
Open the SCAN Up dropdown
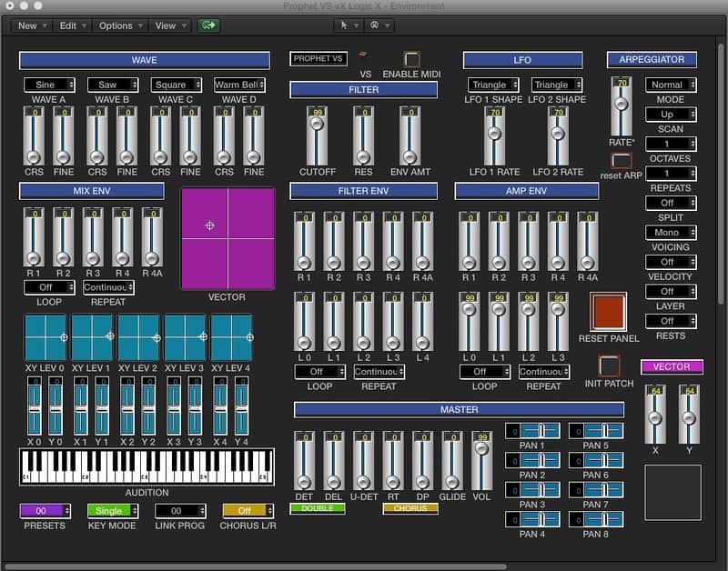(x=671, y=114)
